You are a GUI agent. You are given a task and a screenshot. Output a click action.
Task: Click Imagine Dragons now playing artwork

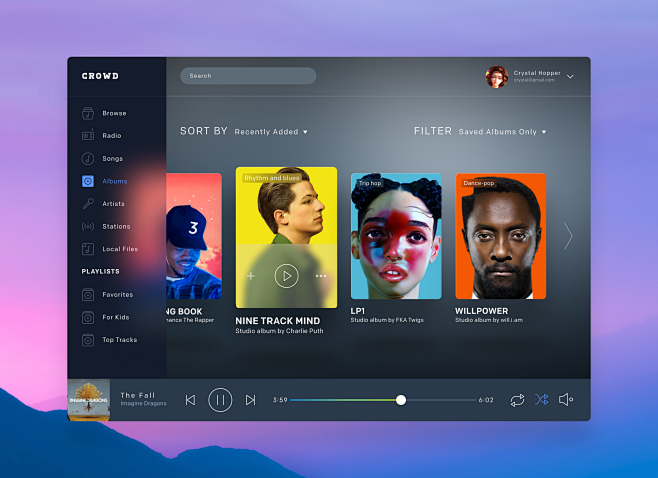[x=89, y=400]
